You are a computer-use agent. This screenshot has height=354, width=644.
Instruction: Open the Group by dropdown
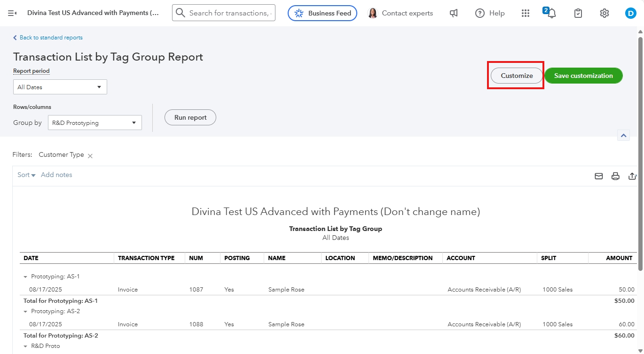click(x=94, y=123)
